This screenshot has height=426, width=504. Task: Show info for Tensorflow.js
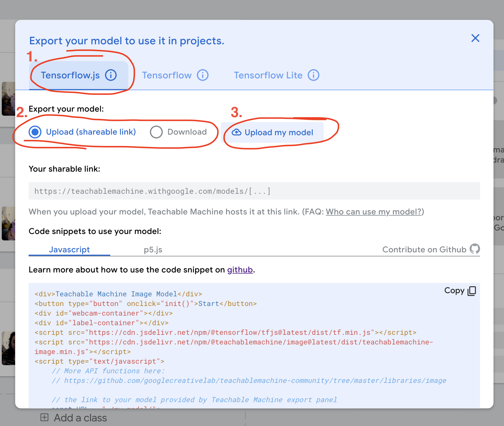(111, 75)
